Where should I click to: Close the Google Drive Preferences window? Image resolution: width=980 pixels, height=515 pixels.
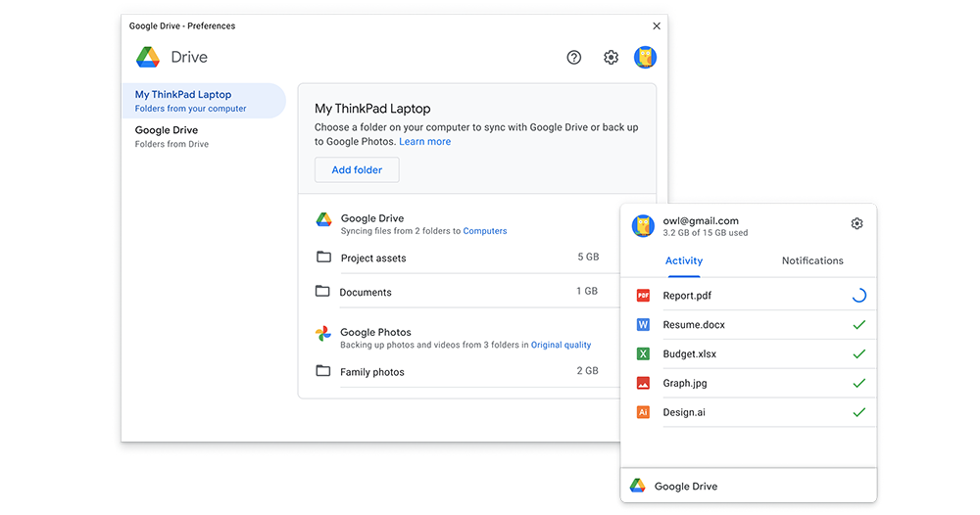(x=657, y=25)
